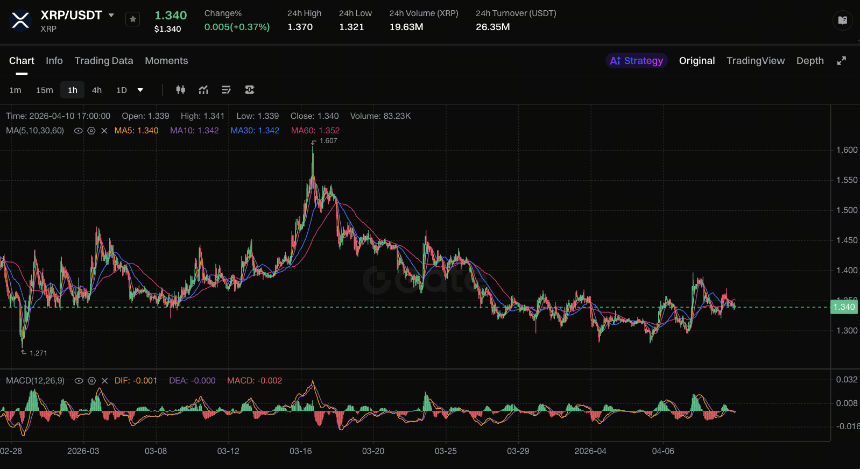Click the DEA: -0.000 value
The width and height of the screenshot is (860, 469).
(x=192, y=381)
